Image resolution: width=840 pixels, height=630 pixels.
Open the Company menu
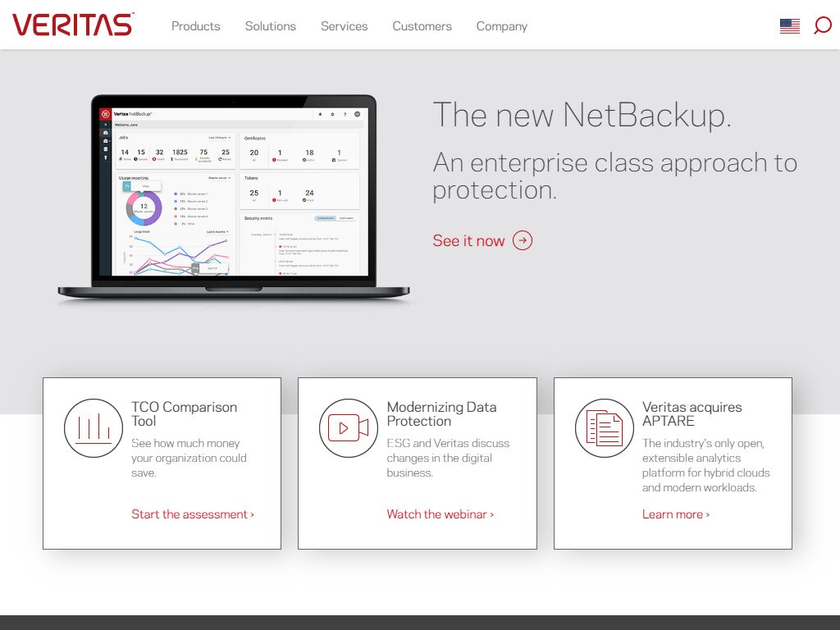click(x=502, y=26)
